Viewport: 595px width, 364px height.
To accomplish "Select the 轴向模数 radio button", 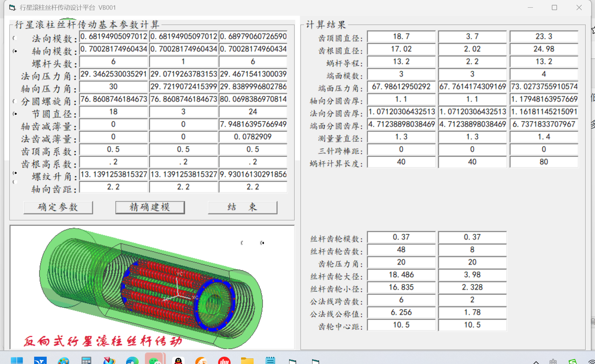I will [15, 51].
